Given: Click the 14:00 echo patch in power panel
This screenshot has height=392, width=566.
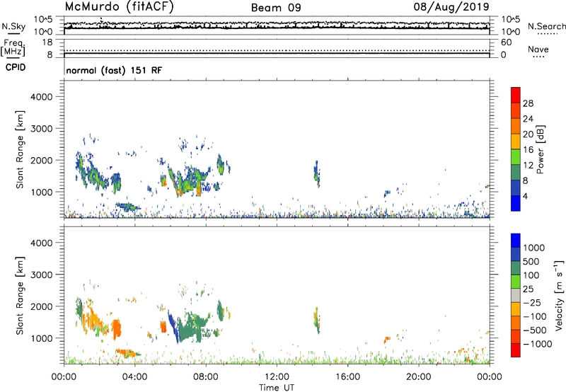Looking at the screenshot, I should tap(316, 174).
